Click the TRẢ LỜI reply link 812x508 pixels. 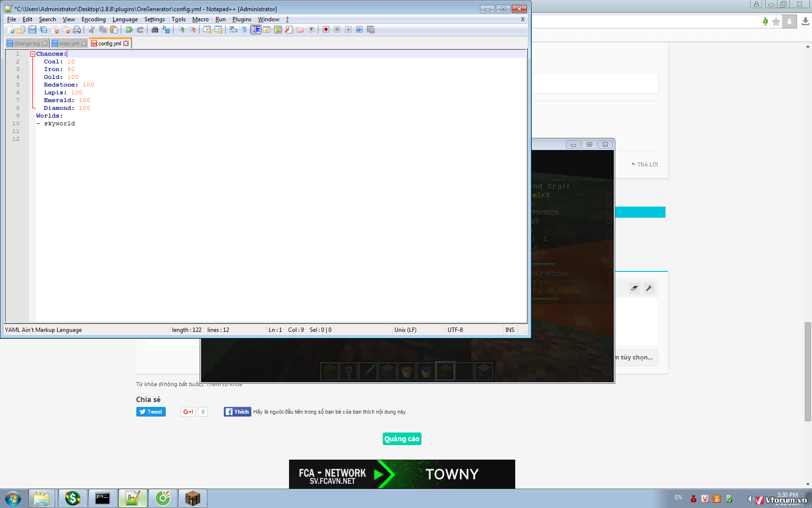(x=645, y=164)
